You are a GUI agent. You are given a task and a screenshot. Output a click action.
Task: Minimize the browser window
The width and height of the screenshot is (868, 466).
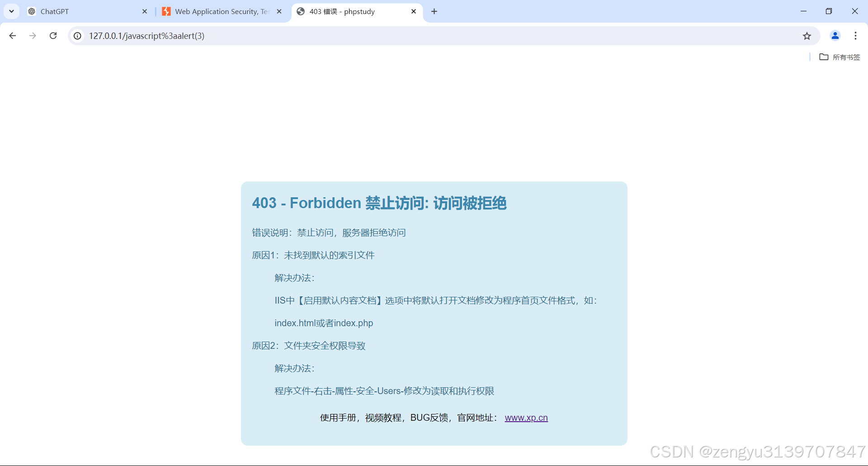(x=803, y=11)
